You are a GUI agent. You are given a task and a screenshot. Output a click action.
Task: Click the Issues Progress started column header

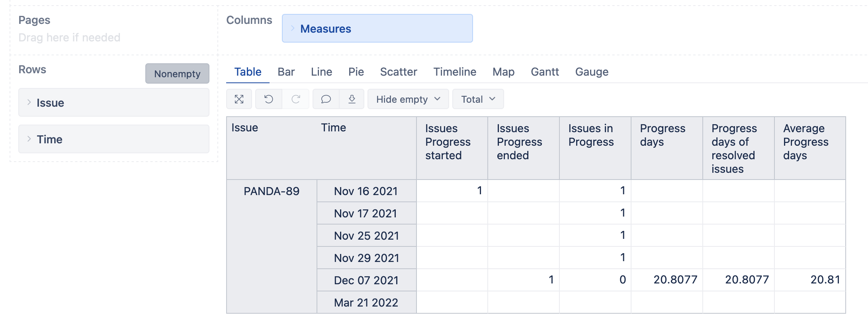[452, 148]
